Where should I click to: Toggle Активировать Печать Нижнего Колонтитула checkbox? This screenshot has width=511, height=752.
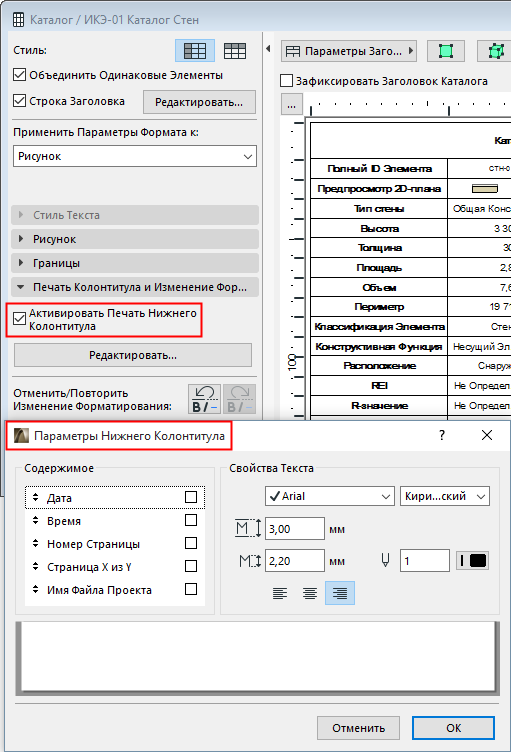[x=19, y=318]
